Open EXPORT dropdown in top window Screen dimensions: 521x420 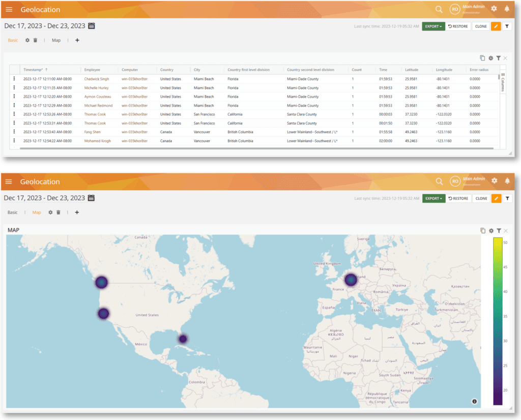tap(433, 26)
